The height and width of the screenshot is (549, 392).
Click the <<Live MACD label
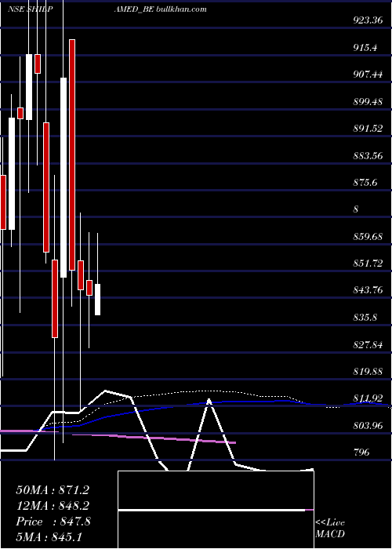[330, 529]
